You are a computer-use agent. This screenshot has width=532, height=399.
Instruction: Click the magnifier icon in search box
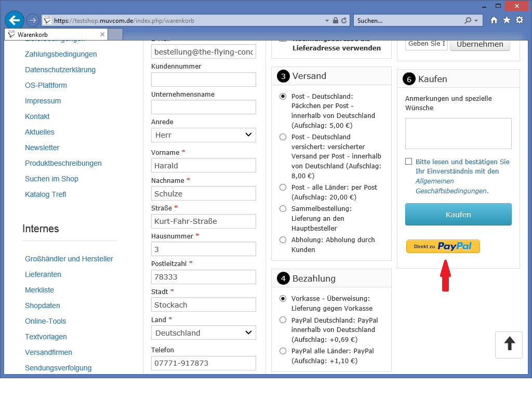468,21
